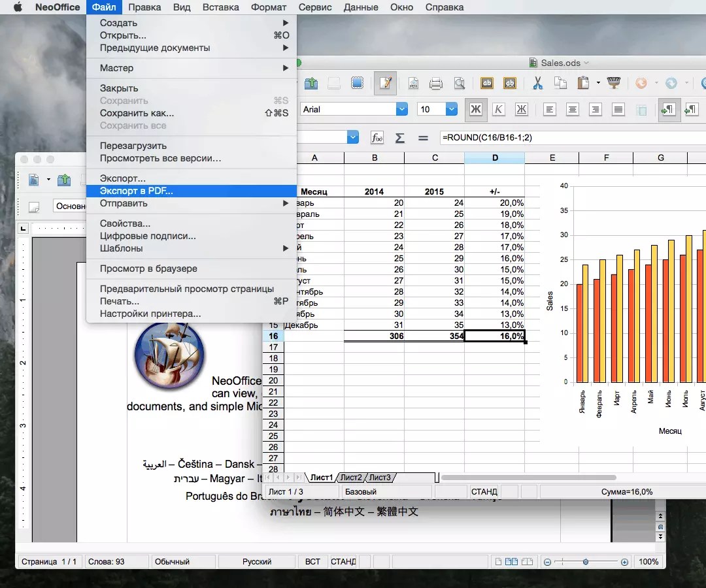Viewport: 706px width, 588px height.
Task: Click zoom out minus button in Writer
Action: tap(548, 562)
